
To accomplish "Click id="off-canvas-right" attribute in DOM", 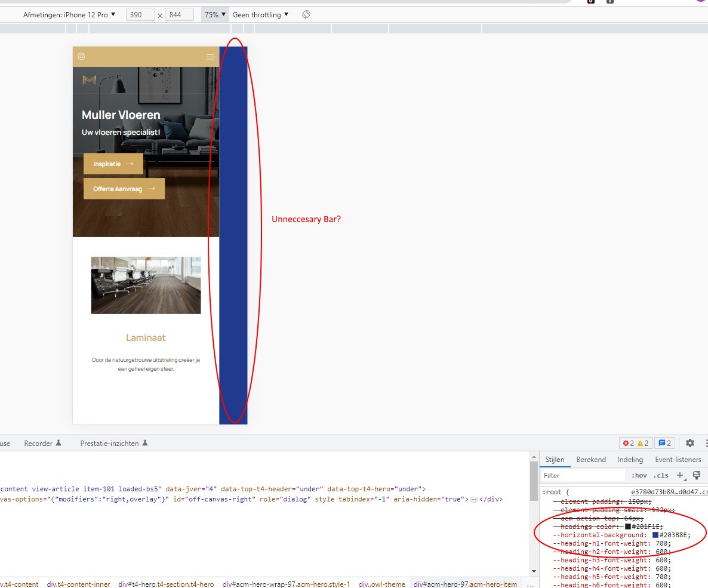I will click(x=213, y=500).
